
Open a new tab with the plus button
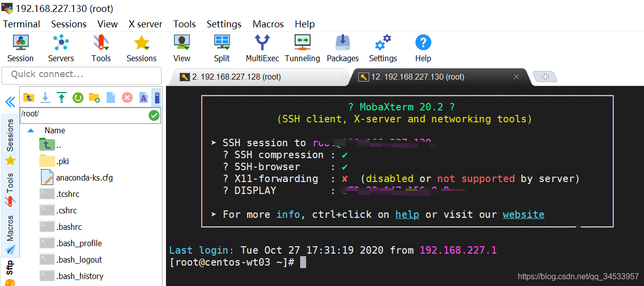click(x=545, y=77)
